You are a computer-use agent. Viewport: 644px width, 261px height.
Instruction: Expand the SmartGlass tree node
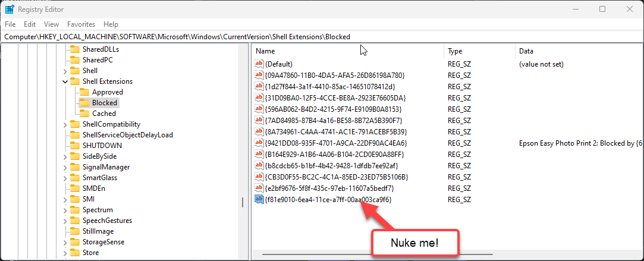coord(65,178)
